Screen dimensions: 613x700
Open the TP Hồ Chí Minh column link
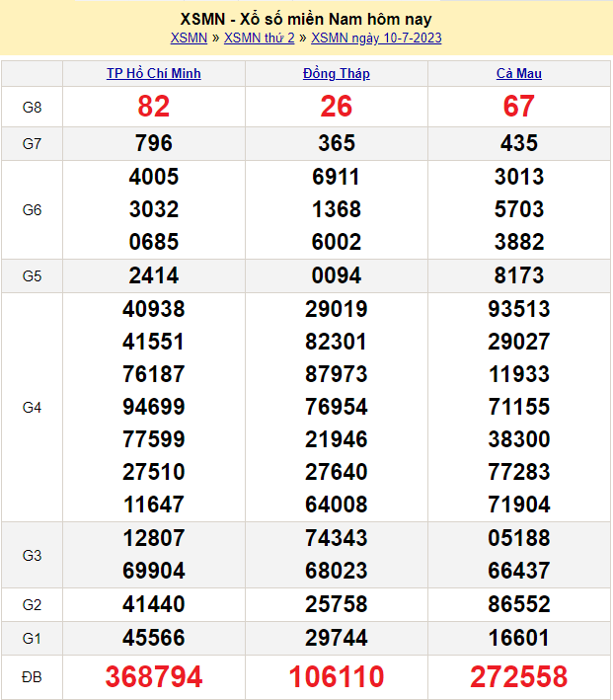click(154, 73)
